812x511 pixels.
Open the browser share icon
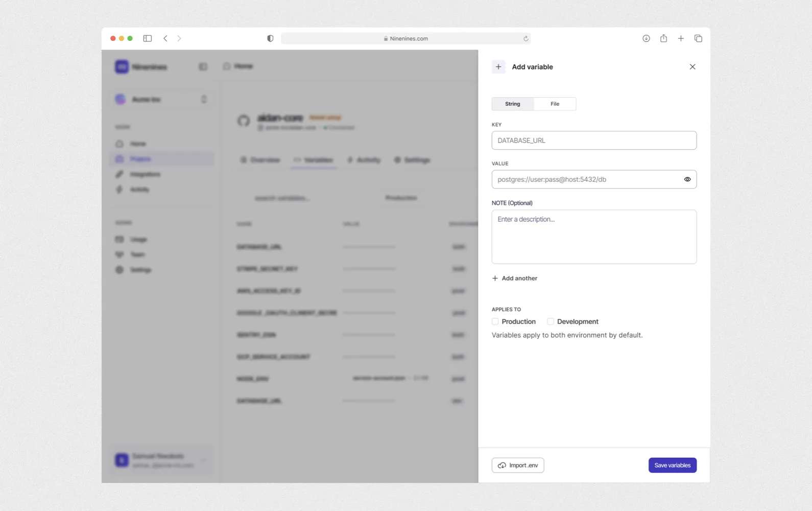663,38
